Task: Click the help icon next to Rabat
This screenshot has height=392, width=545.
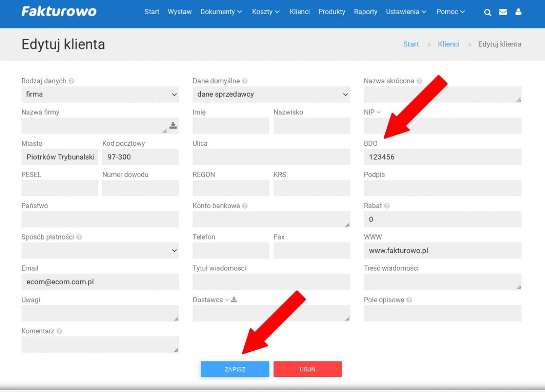Action: click(x=387, y=206)
